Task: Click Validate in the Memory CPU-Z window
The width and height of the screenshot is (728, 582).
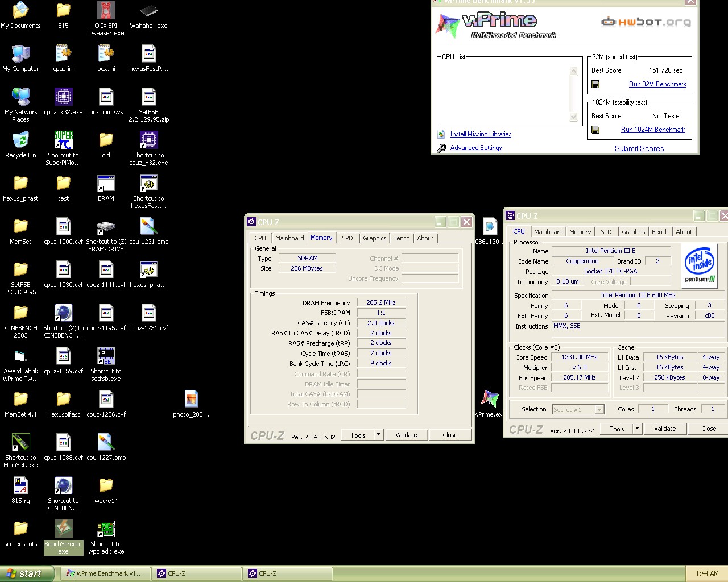Action: (406, 435)
